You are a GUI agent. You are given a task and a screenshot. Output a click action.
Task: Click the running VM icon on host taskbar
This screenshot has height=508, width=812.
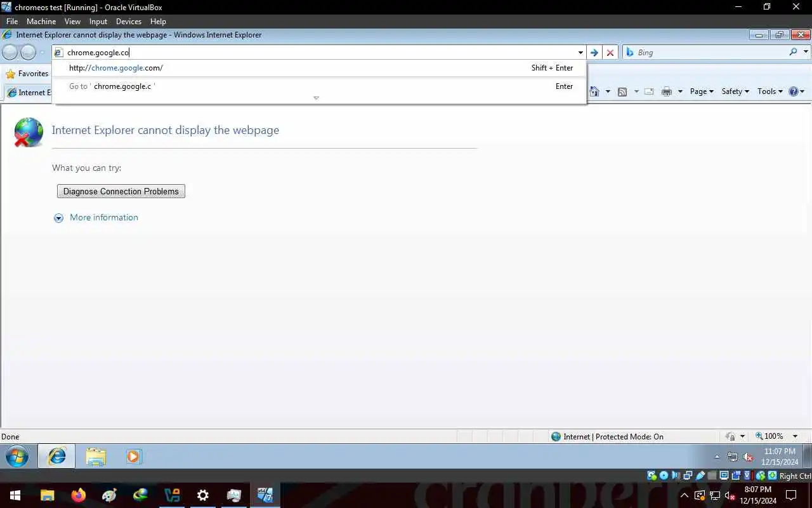tap(265, 495)
